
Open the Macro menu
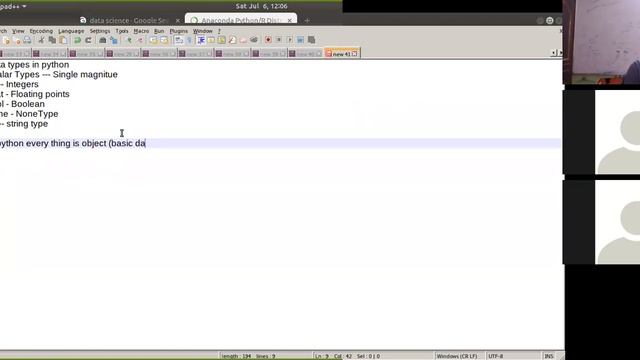click(x=141, y=31)
